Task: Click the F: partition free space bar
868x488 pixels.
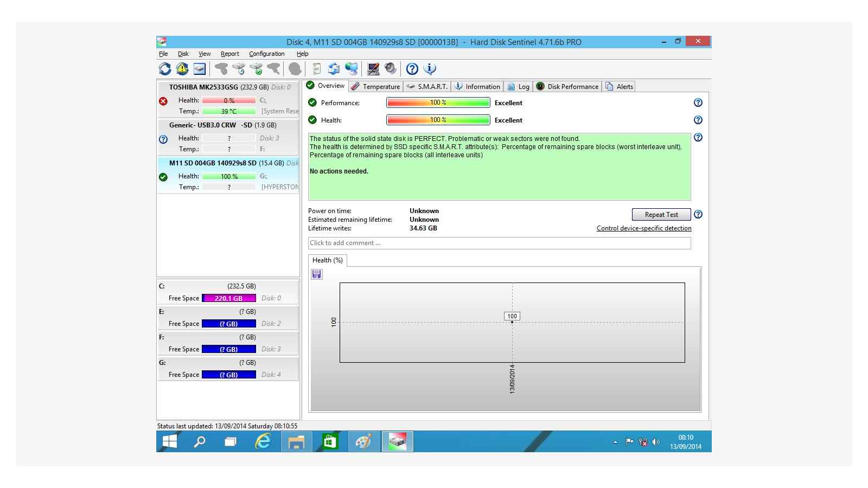Action: point(228,349)
